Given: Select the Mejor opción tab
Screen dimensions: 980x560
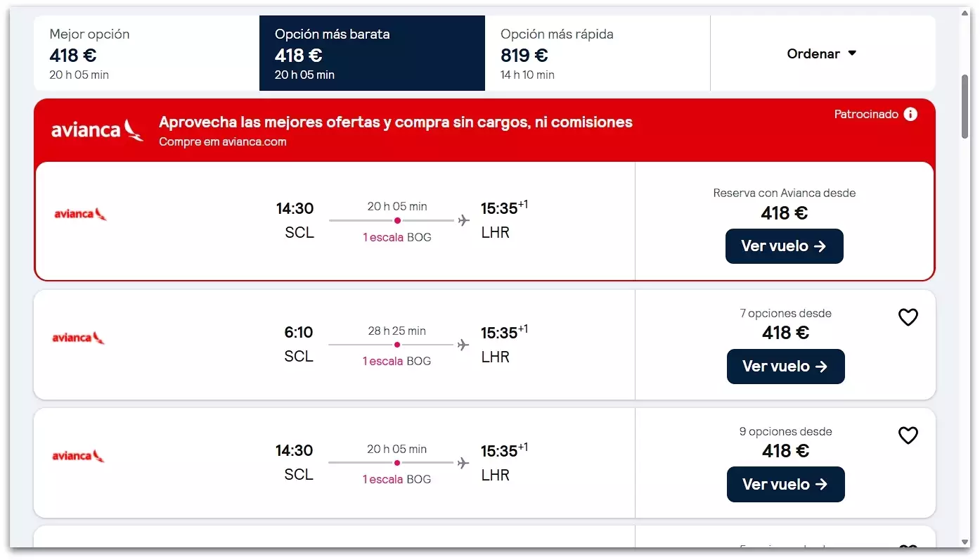Looking at the screenshot, I should [146, 53].
